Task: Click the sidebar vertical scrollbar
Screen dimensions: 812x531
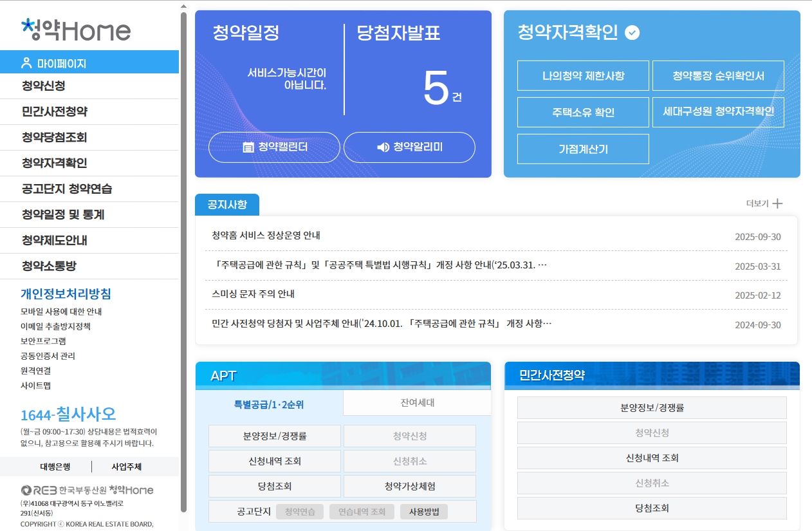Action: point(183,261)
